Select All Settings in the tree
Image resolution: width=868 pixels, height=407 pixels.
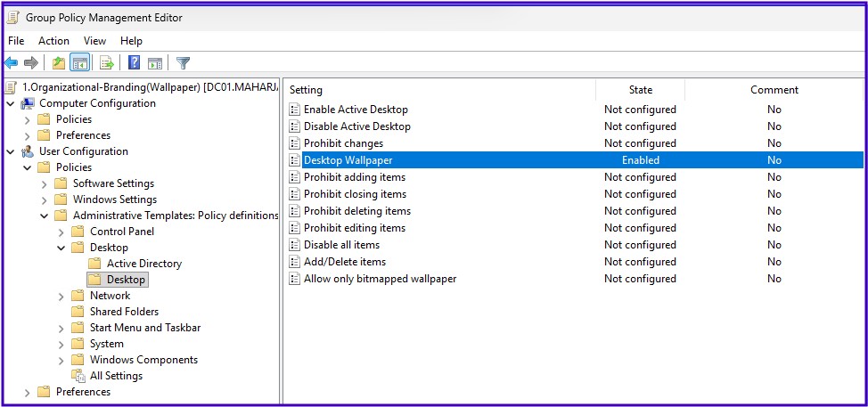tap(116, 376)
